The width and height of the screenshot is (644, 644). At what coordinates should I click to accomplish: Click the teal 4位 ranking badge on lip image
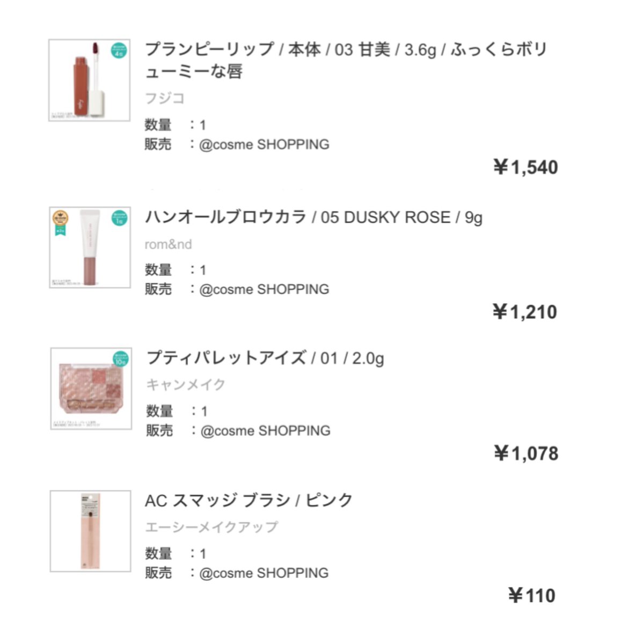pos(119,50)
